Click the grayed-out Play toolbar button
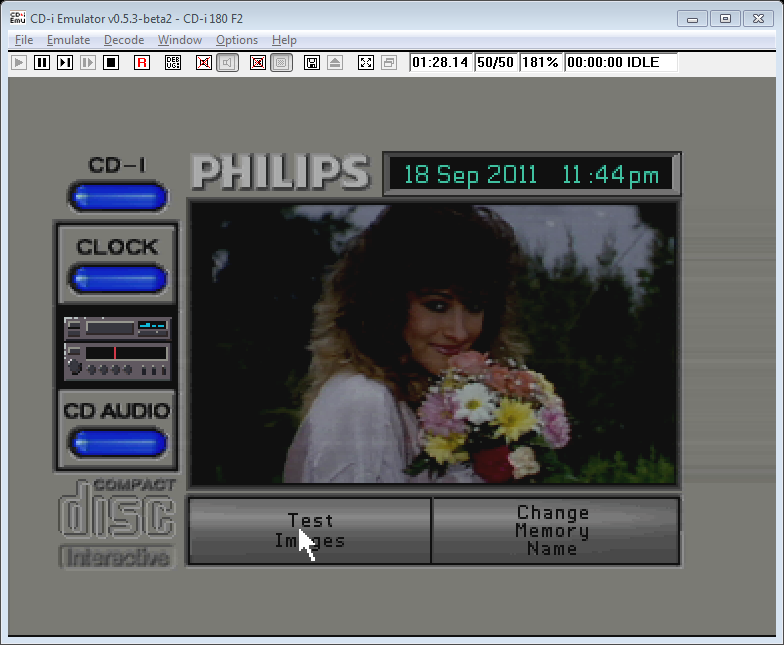 click(19, 62)
